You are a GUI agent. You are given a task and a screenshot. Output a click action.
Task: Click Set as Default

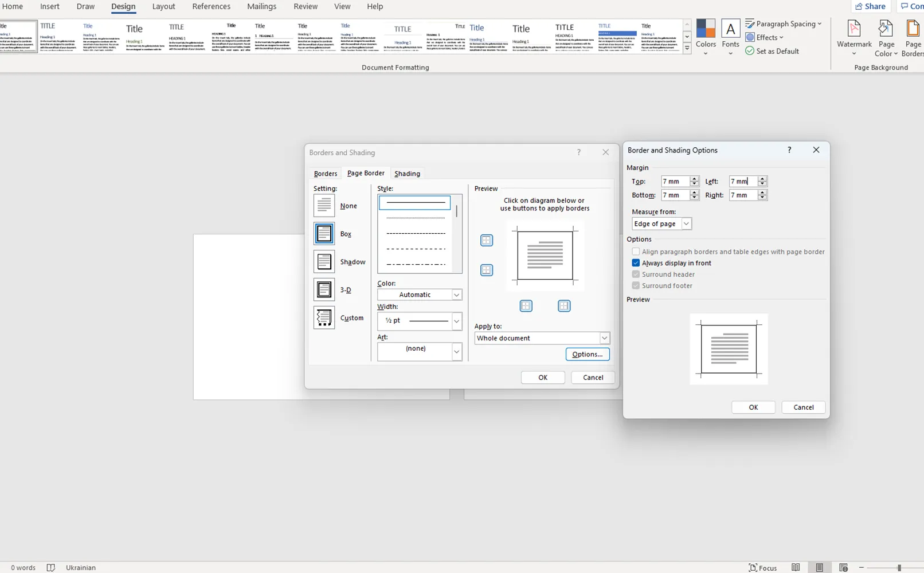pos(772,51)
